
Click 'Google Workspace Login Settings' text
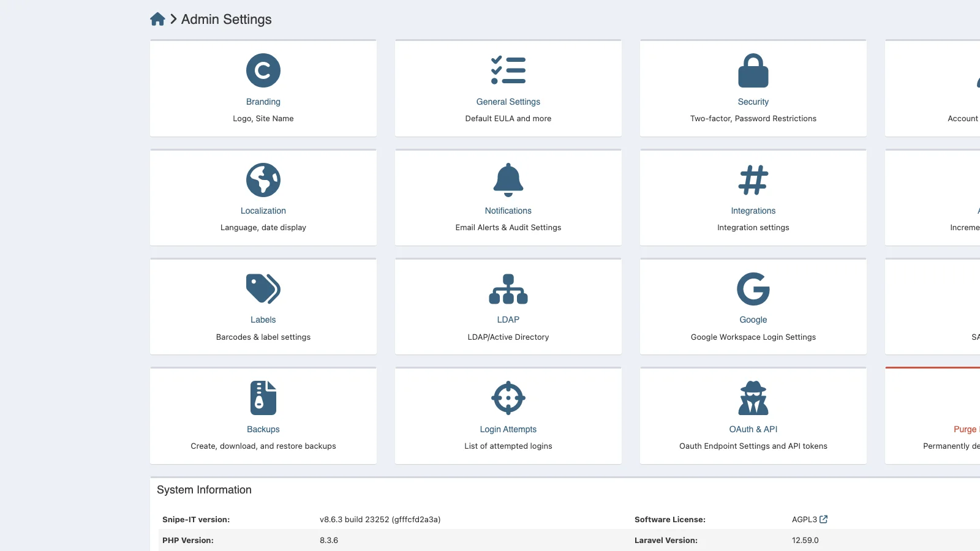(x=753, y=337)
